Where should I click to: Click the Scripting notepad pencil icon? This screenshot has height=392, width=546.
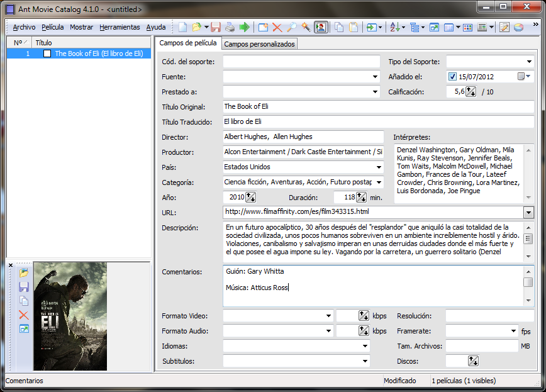click(x=504, y=27)
